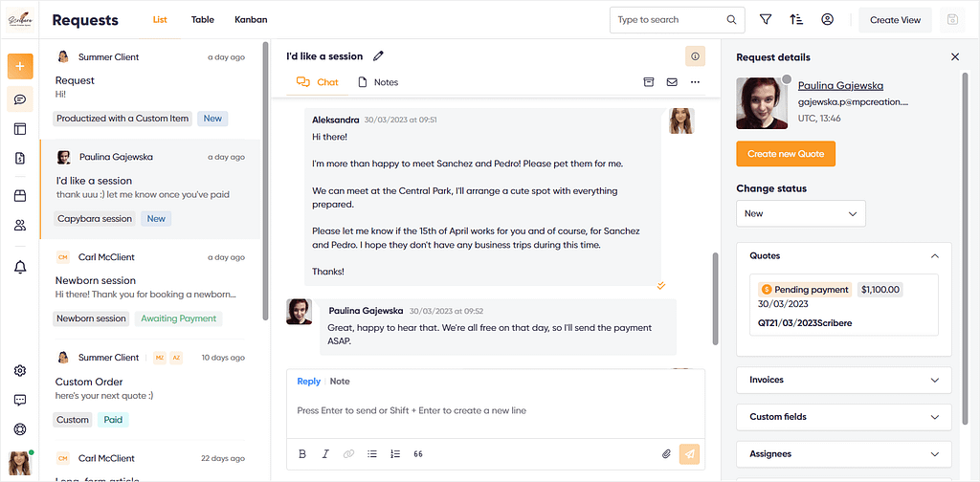Click the Paid status tag
This screenshot has height=482, width=980.
click(x=113, y=420)
